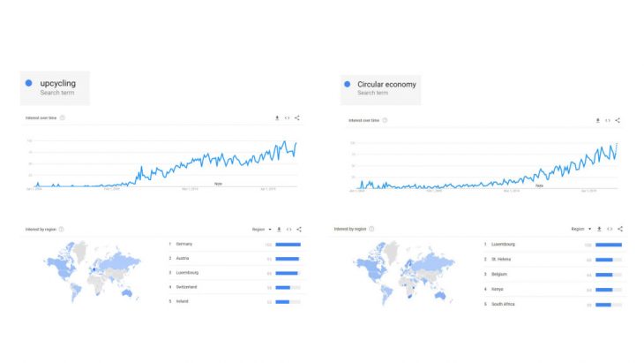The height and width of the screenshot is (363, 644).
Task: Open embed code for upcycling time chart
Action: 287,117
